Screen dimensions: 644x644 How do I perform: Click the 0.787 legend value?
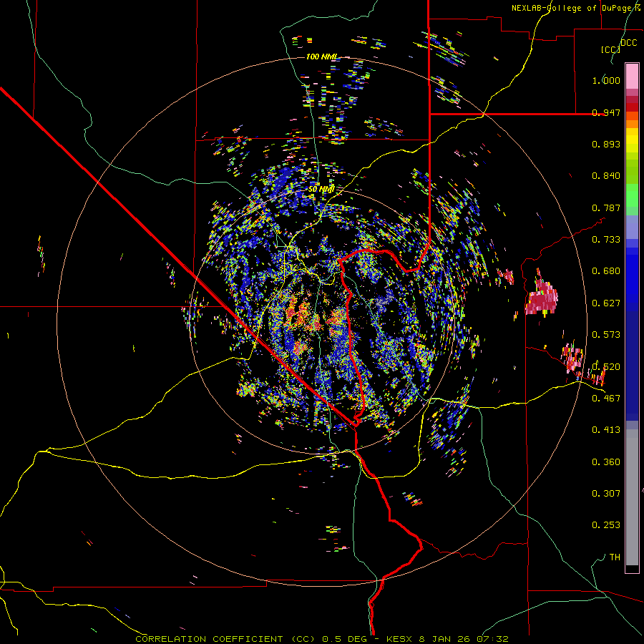606,208
